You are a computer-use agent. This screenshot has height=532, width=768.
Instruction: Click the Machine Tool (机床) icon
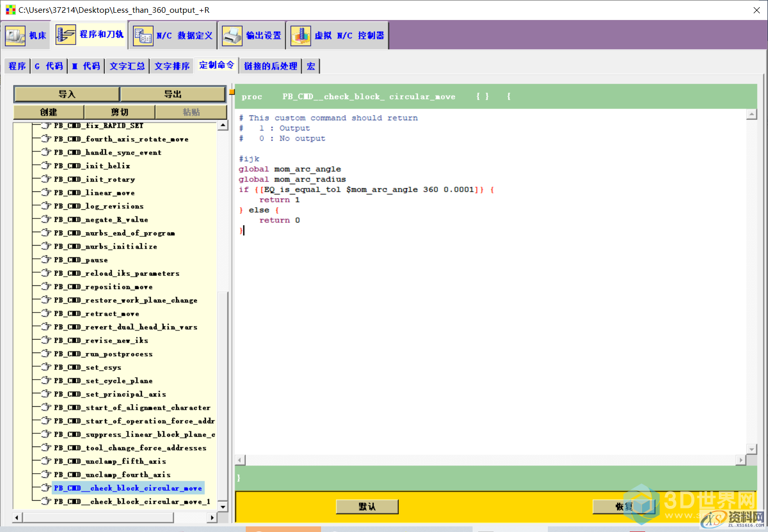(x=15, y=35)
